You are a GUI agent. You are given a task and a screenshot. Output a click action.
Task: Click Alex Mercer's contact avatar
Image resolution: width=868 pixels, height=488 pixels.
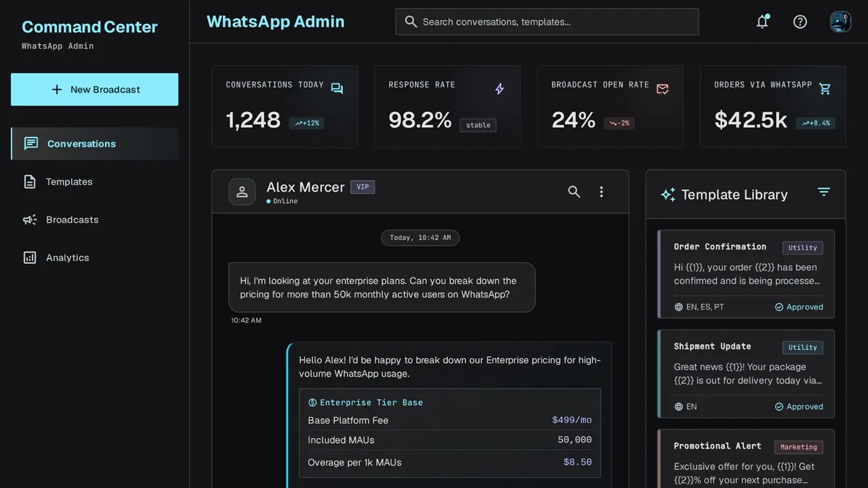point(242,192)
